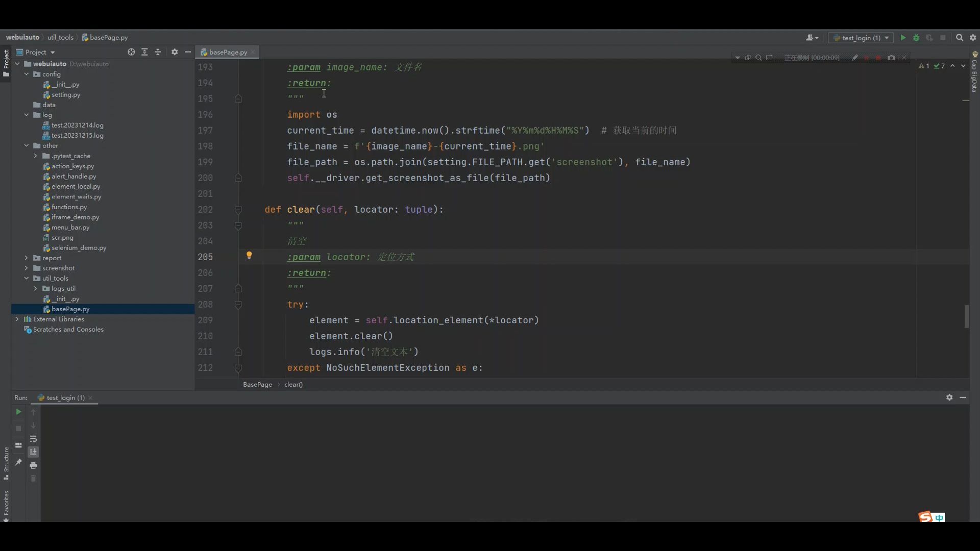Expand all nodes in Project panel
This screenshot has width=980, height=551.
click(144, 52)
